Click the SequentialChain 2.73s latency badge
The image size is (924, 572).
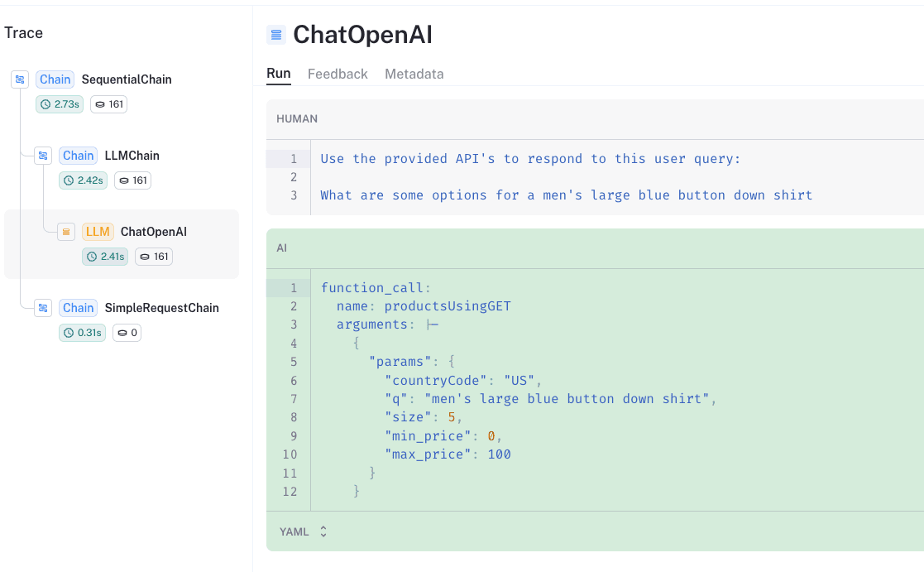click(60, 104)
